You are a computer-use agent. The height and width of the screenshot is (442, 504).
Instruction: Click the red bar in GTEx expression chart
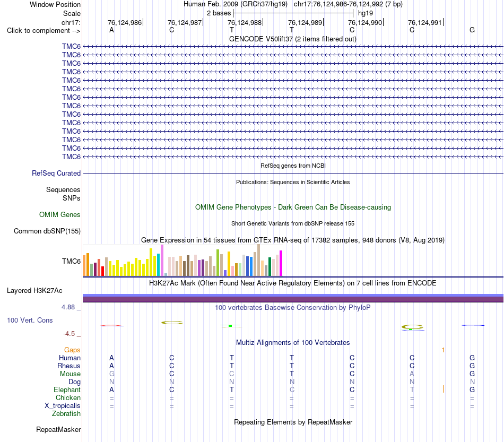(x=102, y=271)
